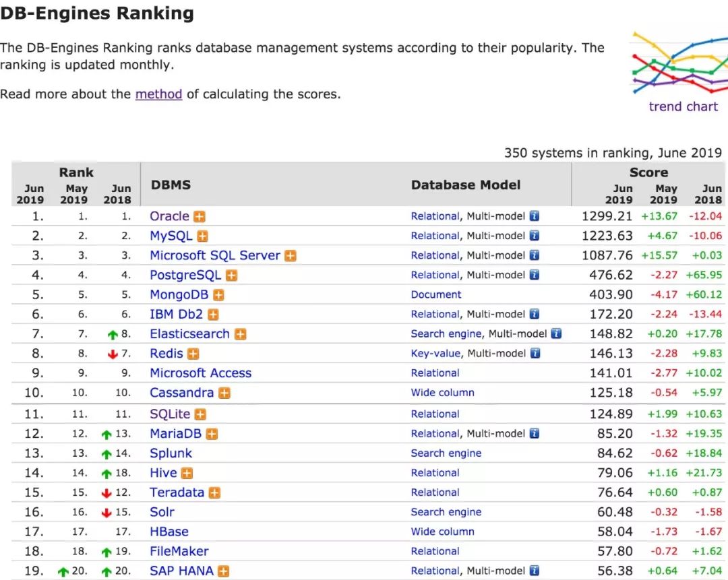Image resolution: width=728 pixels, height=580 pixels.
Task: Click the plus icon next to Cassandra
Action: (224, 393)
